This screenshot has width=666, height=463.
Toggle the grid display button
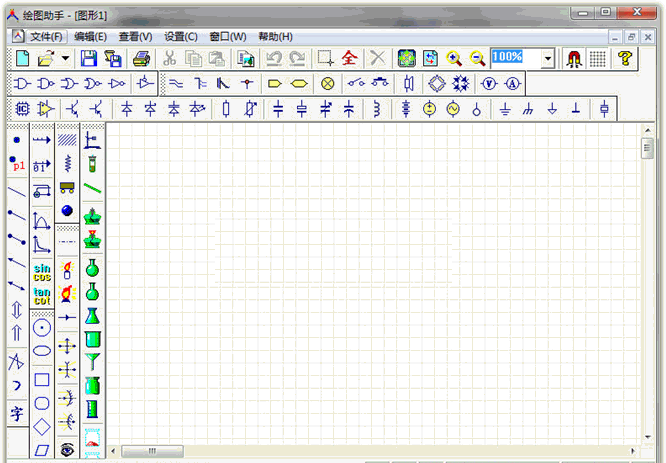point(597,59)
